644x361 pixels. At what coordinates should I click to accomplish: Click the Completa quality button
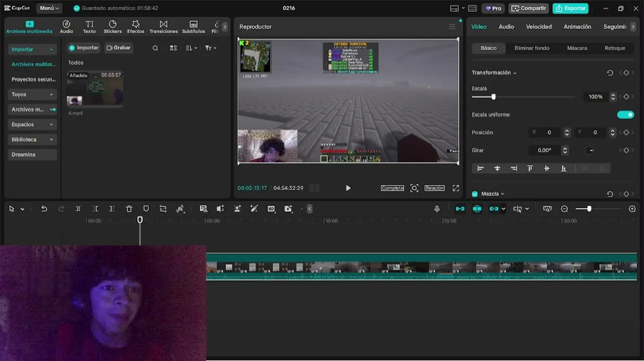coord(392,188)
